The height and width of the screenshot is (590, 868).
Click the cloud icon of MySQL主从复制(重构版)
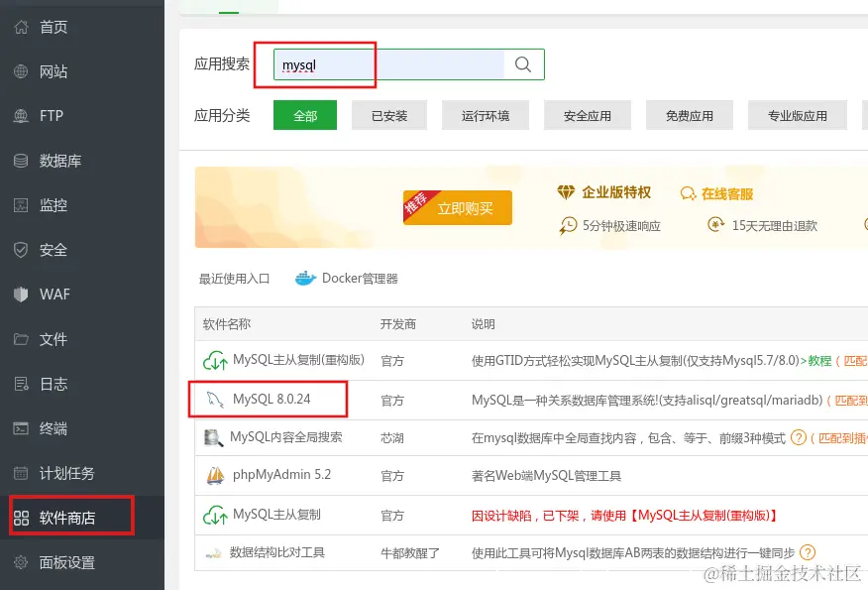215,361
